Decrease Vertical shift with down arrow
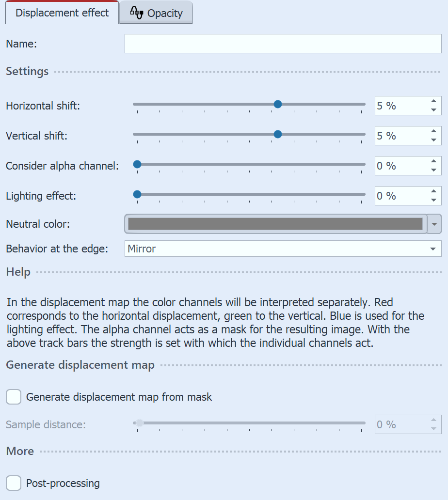The width and height of the screenshot is (448, 500). tap(433, 140)
